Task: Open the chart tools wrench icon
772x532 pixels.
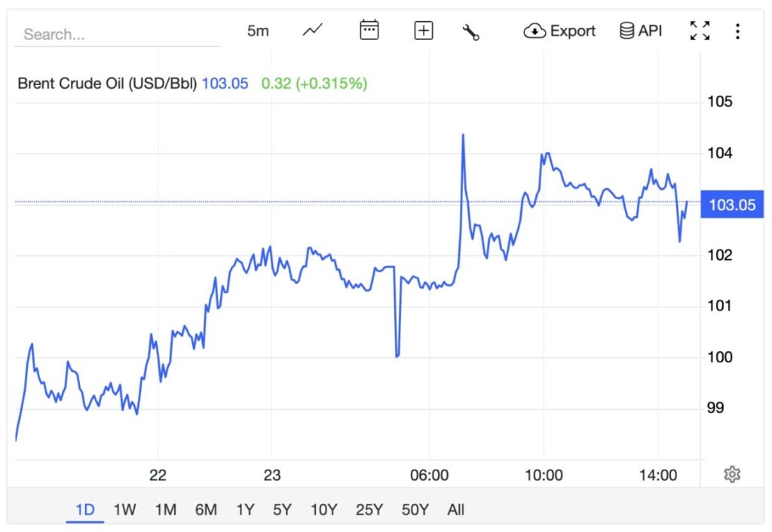Action: pyautogui.click(x=471, y=31)
